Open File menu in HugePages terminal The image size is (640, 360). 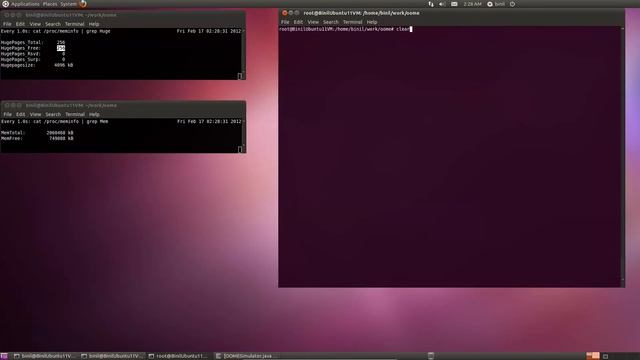pos(7,24)
